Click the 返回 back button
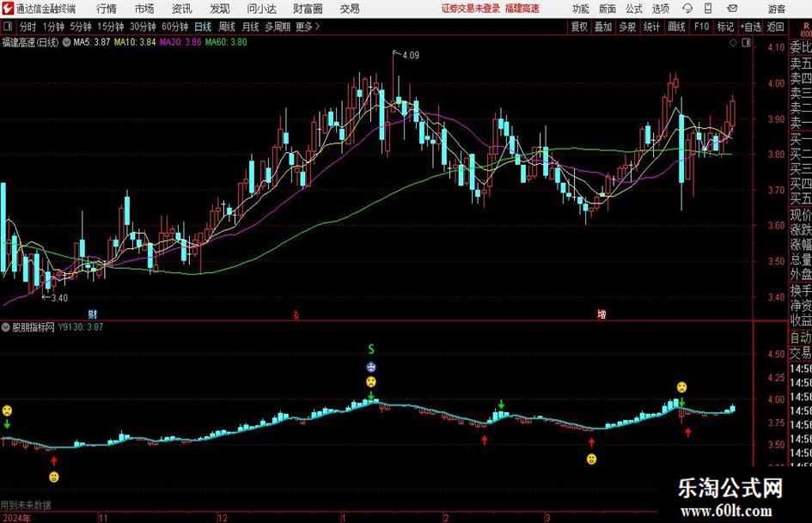Viewport: 812px width, 523px height. coord(775,27)
